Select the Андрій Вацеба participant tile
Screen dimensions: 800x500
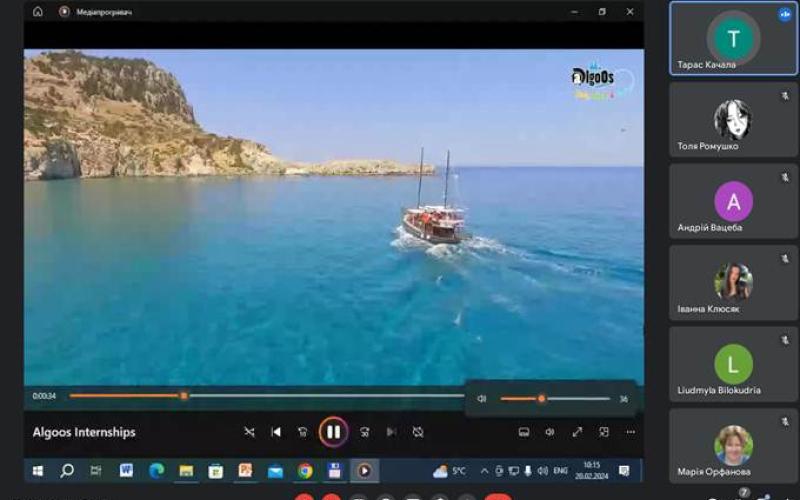(x=734, y=201)
